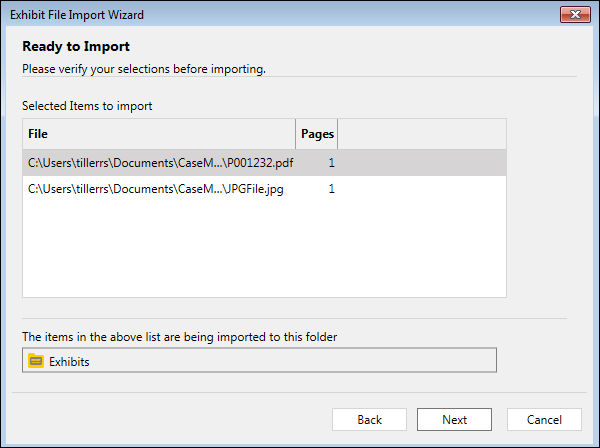Click the Exhibits destination folder field

pos(259,360)
